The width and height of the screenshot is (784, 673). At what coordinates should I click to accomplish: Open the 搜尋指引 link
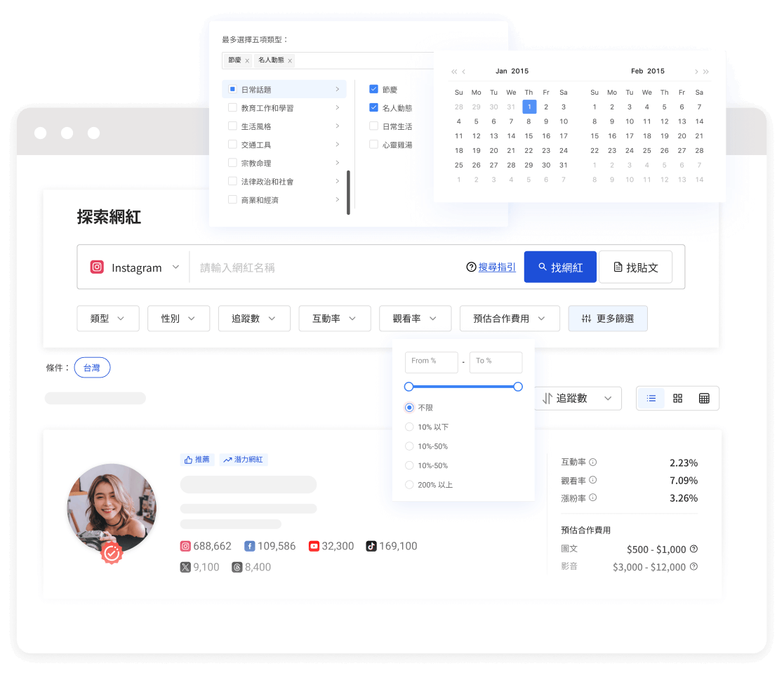(x=497, y=267)
